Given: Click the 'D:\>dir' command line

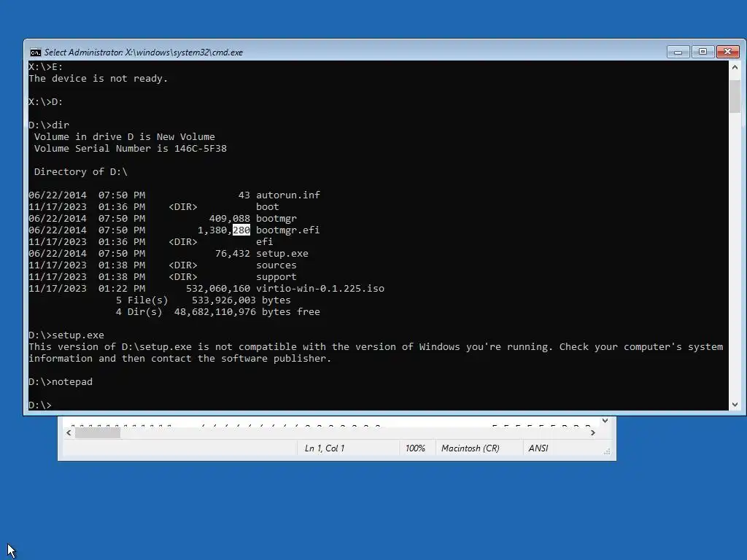Looking at the screenshot, I should [x=49, y=125].
